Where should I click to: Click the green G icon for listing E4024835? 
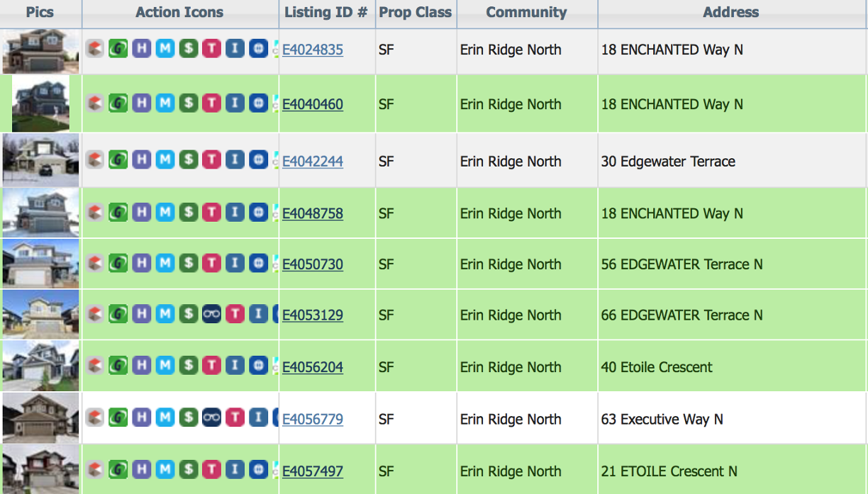pos(118,49)
